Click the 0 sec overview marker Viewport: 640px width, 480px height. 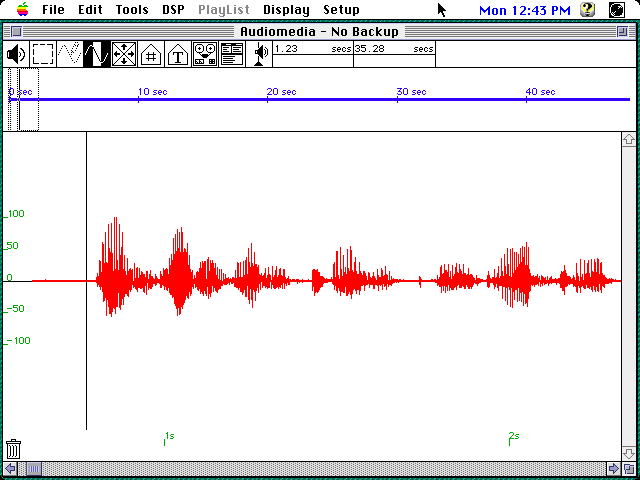20,92
